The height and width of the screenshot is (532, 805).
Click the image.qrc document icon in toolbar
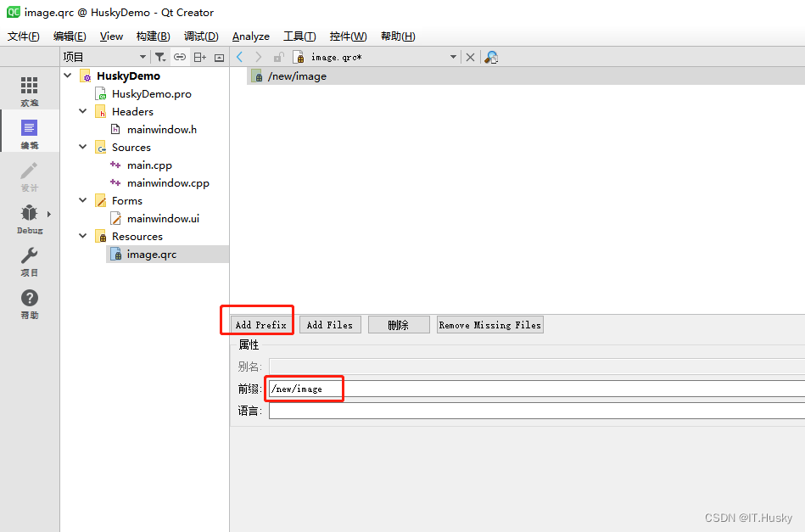tap(299, 57)
